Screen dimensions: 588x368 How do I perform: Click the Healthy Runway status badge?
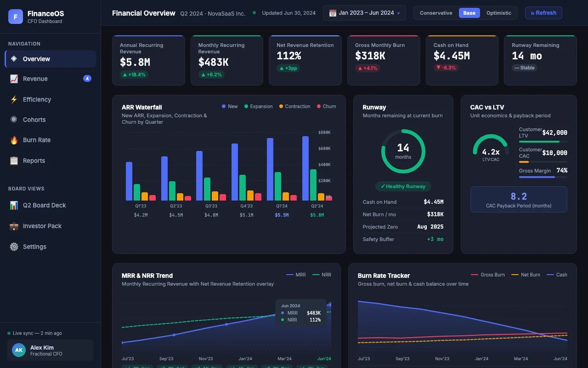click(x=403, y=186)
